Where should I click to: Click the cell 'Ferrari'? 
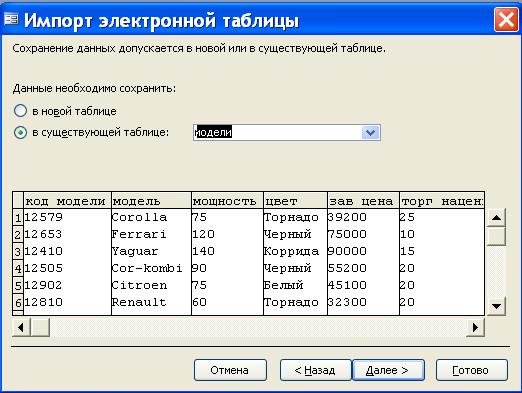coord(151,234)
